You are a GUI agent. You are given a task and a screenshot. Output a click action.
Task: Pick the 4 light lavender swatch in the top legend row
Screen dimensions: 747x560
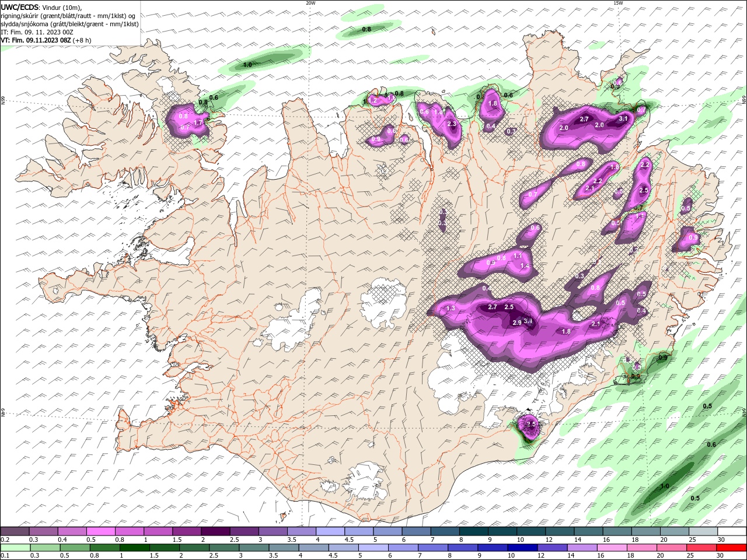point(330,531)
